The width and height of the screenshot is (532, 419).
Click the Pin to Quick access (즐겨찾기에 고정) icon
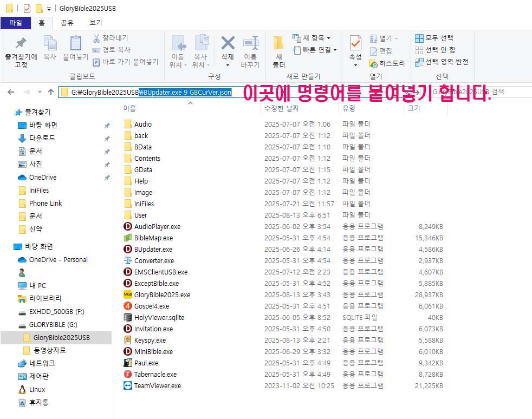pos(21,43)
